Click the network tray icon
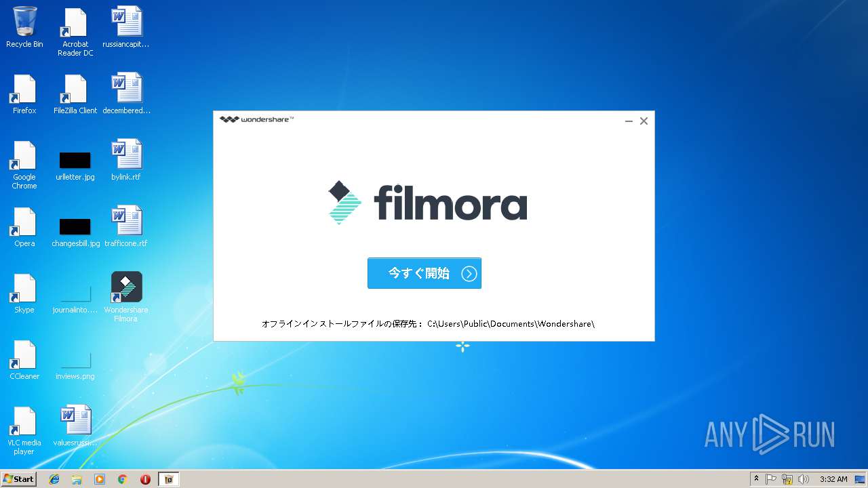The height and width of the screenshot is (488, 868). [x=787, y=479]
